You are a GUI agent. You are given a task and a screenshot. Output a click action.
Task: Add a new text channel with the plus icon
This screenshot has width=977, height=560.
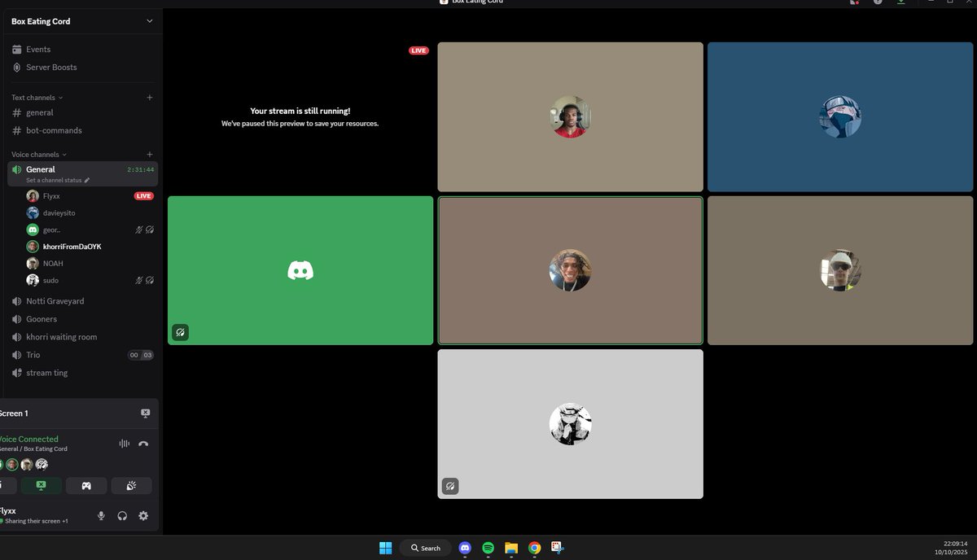(x=149, y=98)
